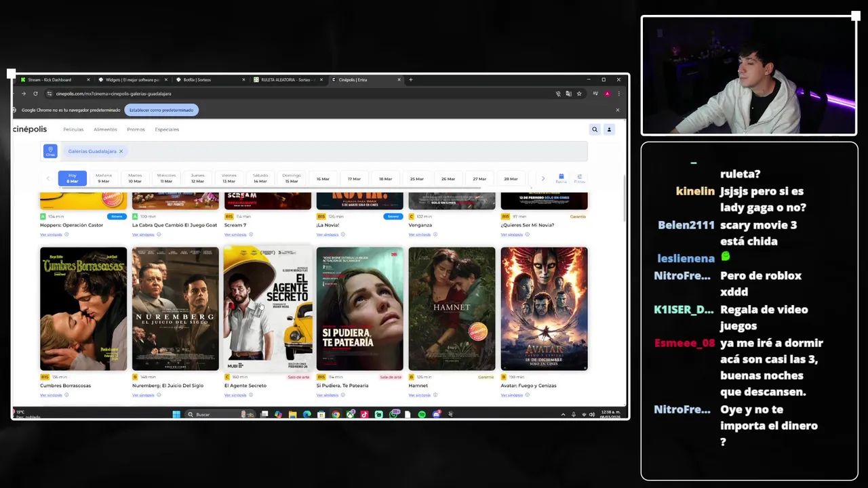The width and height of the screenshot is (868, 488).
Task: Open the Fecha calendar icon
Action: click(x=561, y=178)
